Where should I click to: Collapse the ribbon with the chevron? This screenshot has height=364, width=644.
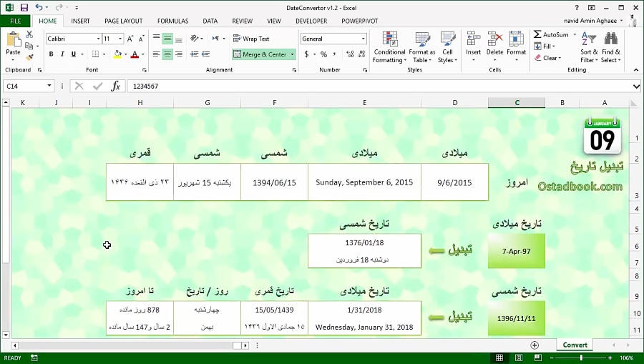pos(636,70)
